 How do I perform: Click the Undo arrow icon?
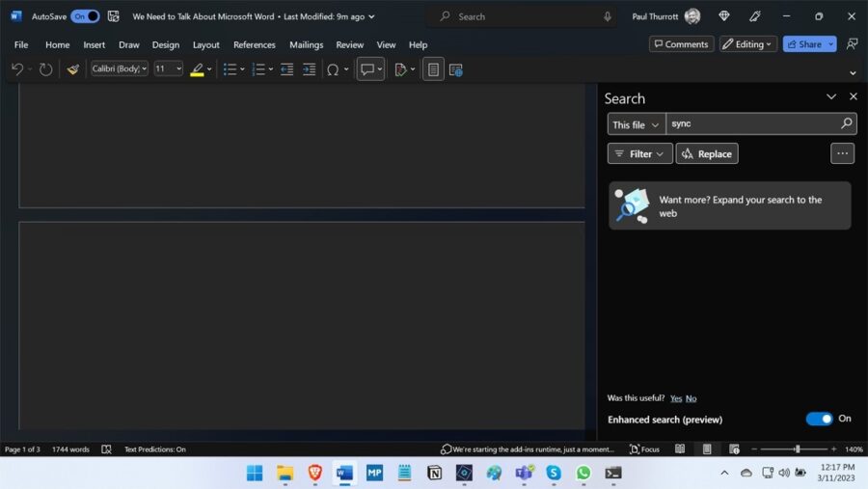16,69
